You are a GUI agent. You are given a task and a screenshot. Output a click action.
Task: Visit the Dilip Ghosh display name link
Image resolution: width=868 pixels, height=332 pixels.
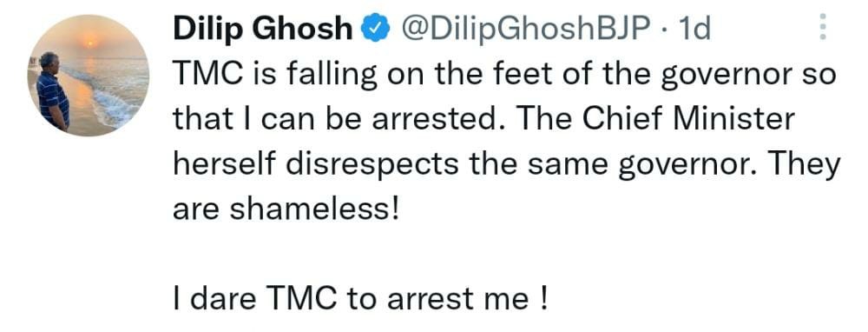263,29
